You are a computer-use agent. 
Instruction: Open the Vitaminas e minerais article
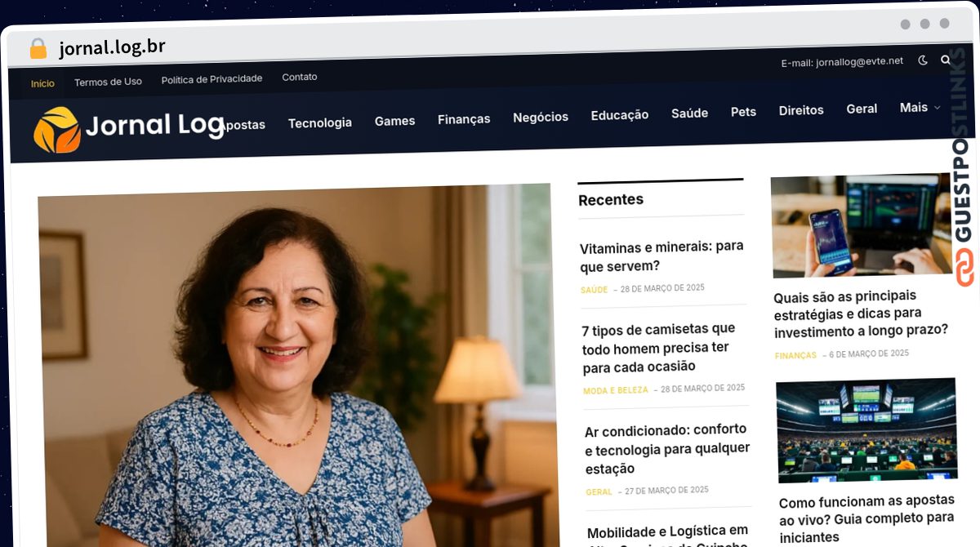click(x=661, y=256)
